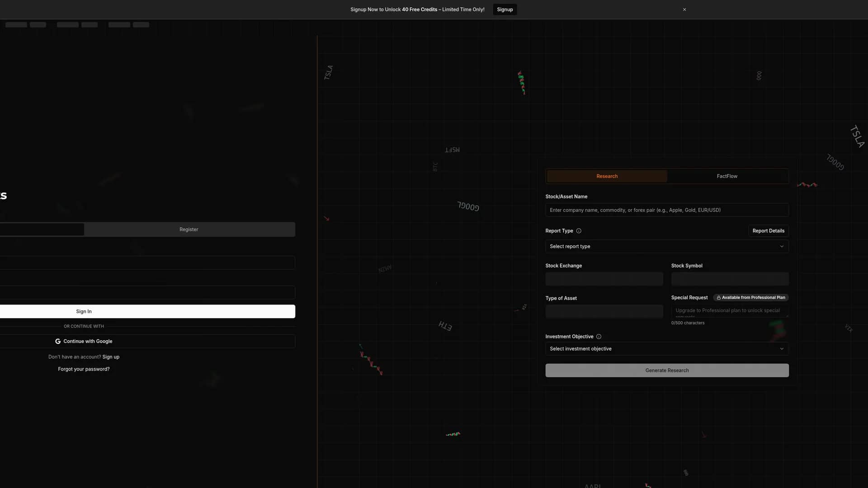Click the email input above password

(x=147, y=263)
